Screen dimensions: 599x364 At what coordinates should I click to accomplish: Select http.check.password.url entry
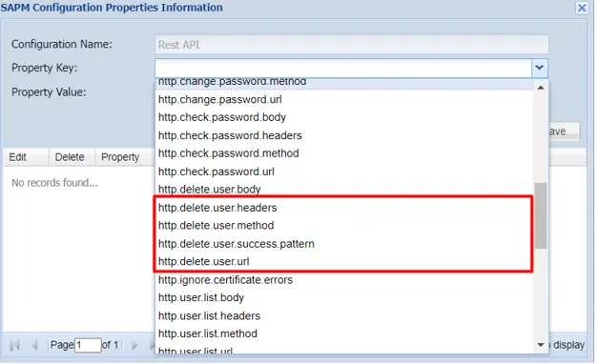click(343, 172)
